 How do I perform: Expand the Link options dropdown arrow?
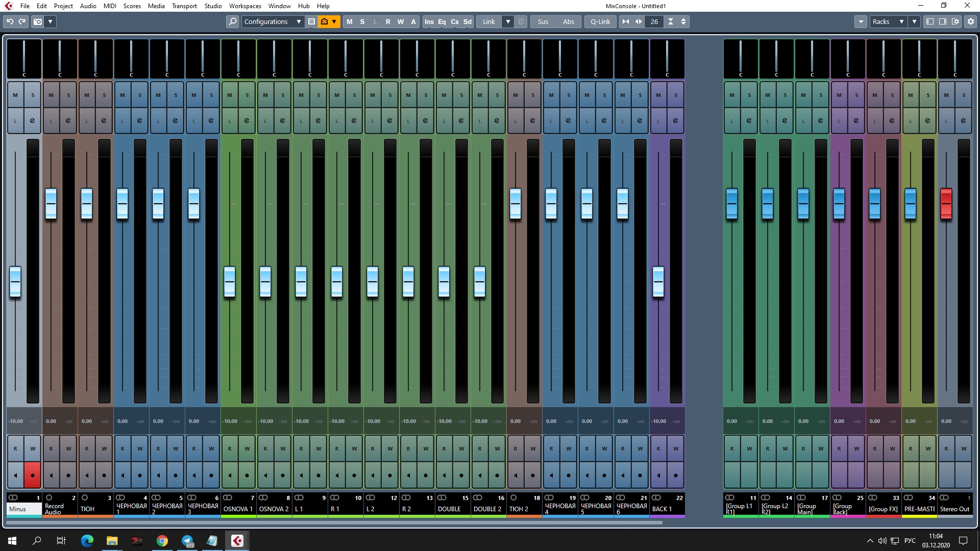click(x=507, y=21)
